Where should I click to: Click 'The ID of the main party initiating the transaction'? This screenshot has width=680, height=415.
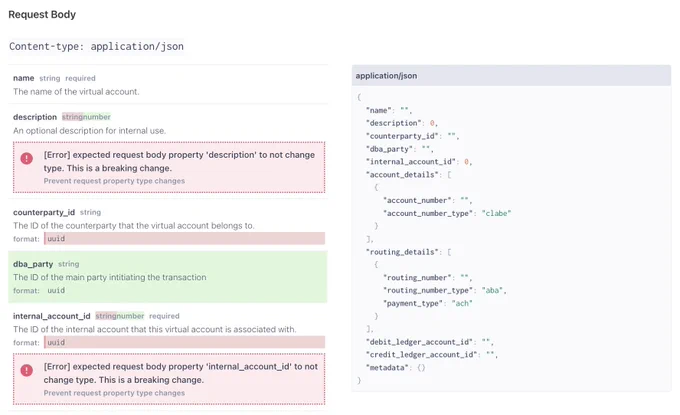[110, 277]
